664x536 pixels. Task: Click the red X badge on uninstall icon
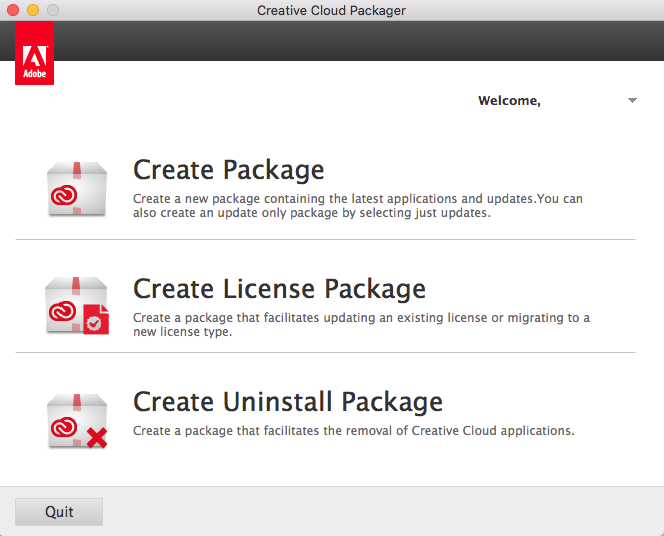[97, 438]
